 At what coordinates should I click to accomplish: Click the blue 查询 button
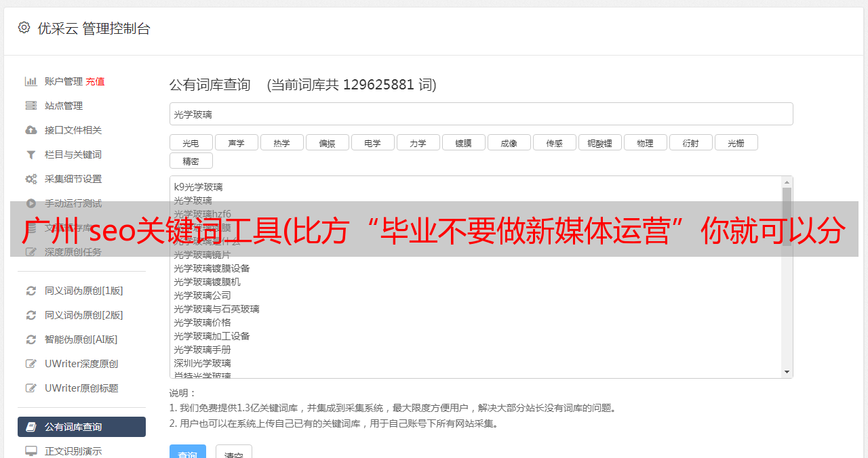(x=188, y=452)
